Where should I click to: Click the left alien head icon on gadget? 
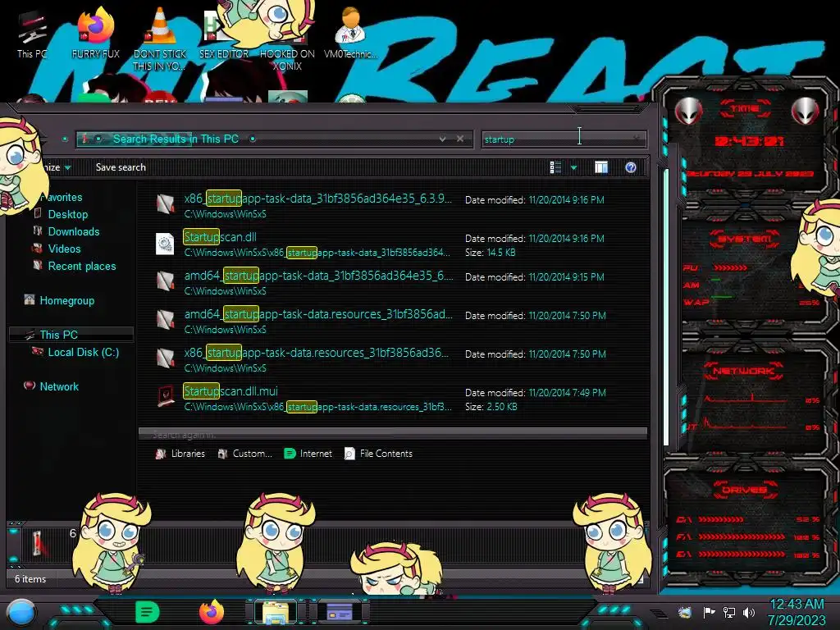pyautogui.click(x=688, y=111)
